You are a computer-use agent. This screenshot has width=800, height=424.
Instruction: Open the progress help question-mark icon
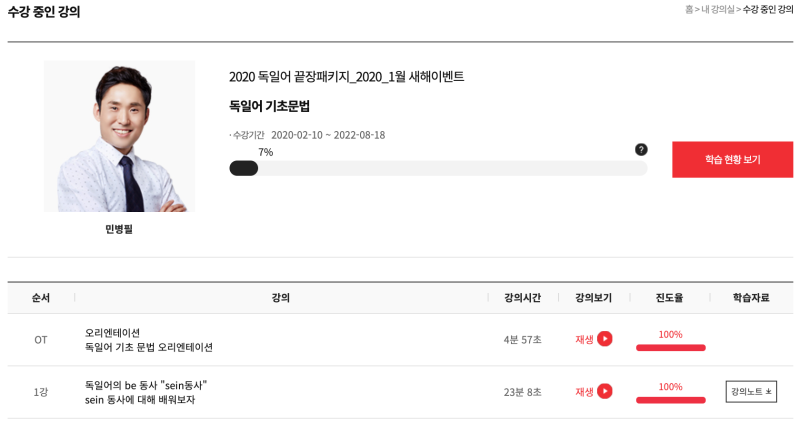coord(641,149)
